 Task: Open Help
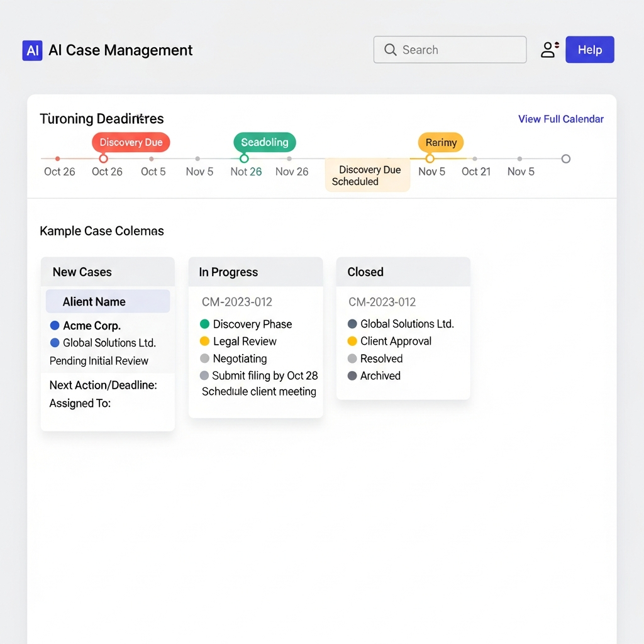click(589, 49)
